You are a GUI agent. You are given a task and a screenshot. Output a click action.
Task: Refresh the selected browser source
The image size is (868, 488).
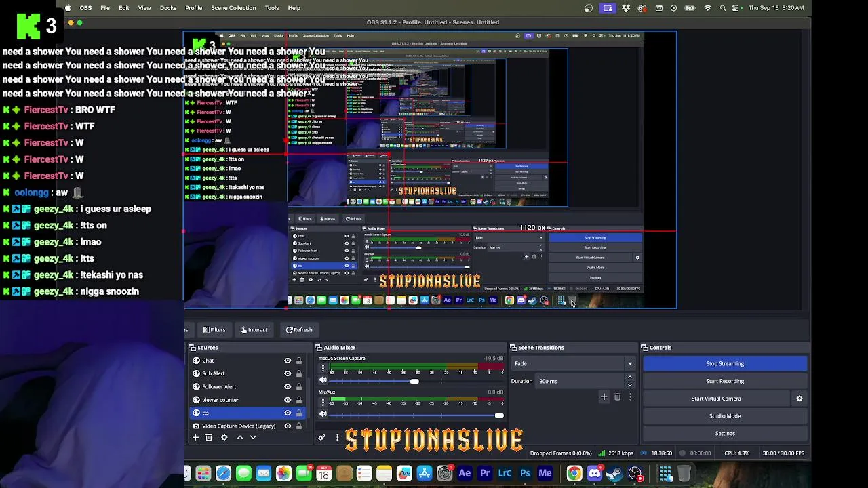tap(299, 330)
